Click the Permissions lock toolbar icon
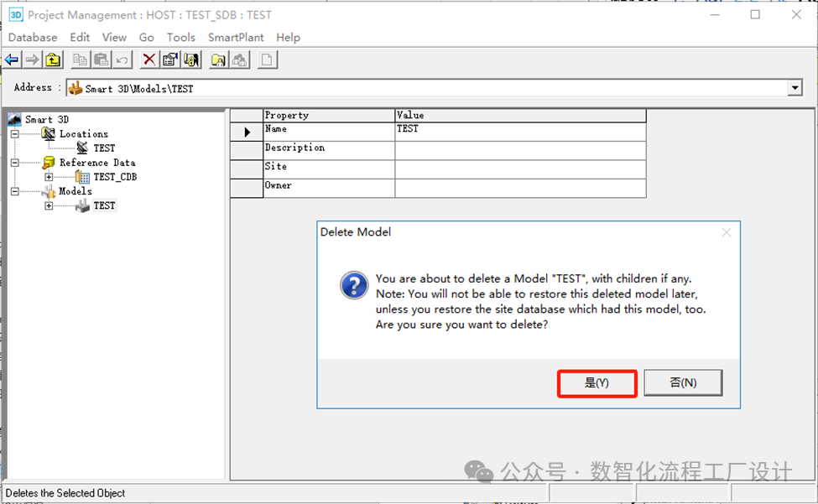The image size is (818, 504). pos(191,60)
